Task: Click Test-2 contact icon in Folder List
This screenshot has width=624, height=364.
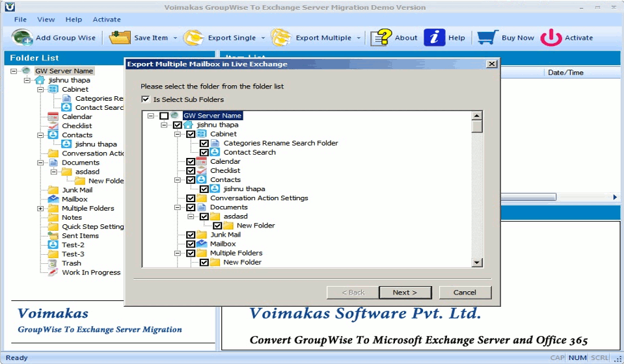Action: tap(53, 245)
